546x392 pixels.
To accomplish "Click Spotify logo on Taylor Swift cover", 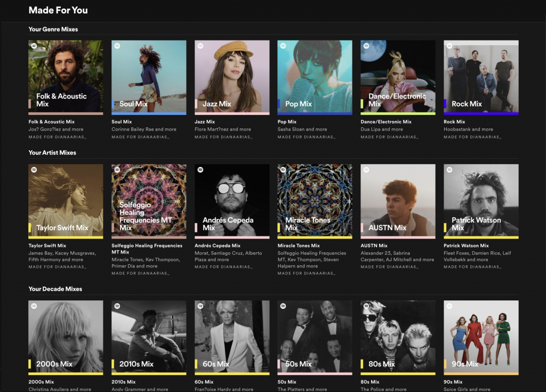I will 34,170.
